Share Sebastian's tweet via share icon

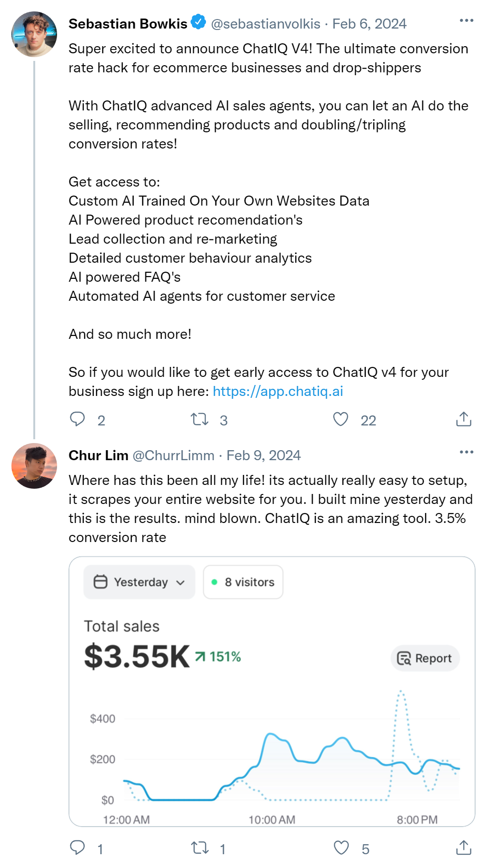464,419
